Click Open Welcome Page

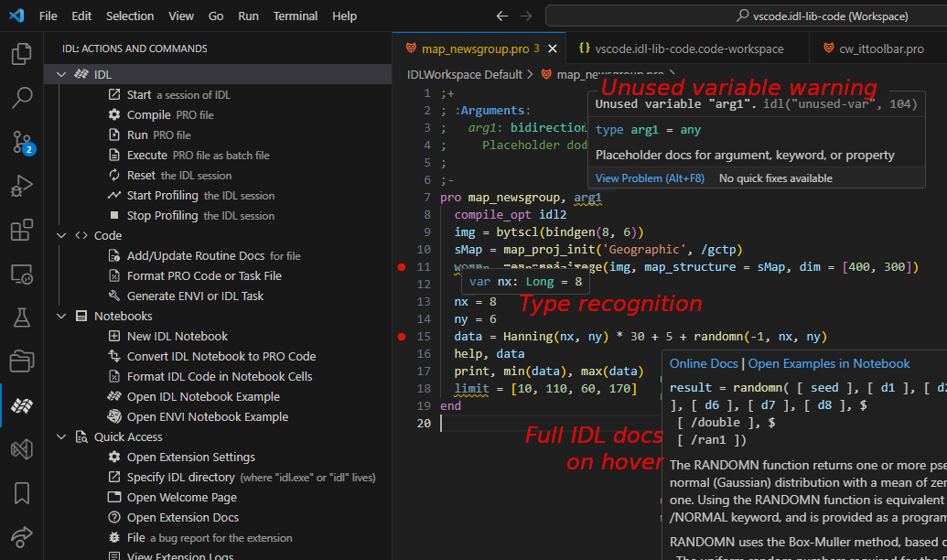point(172,498)
